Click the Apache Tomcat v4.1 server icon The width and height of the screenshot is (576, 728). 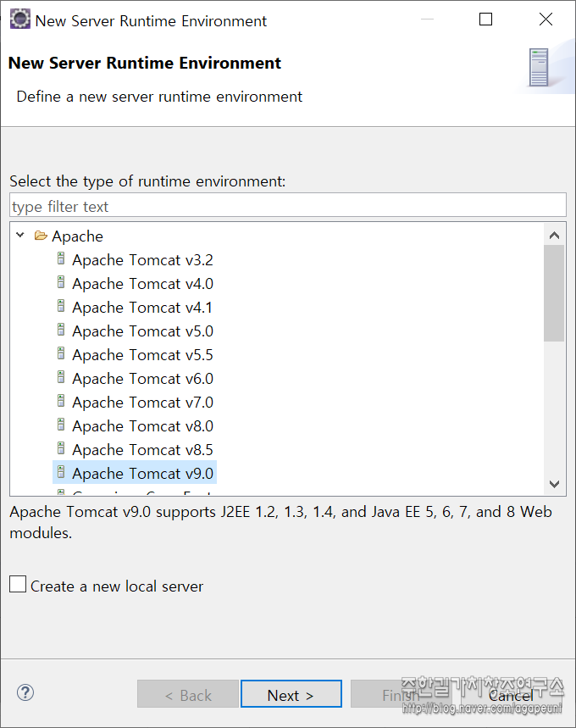(x=61, y=306)
